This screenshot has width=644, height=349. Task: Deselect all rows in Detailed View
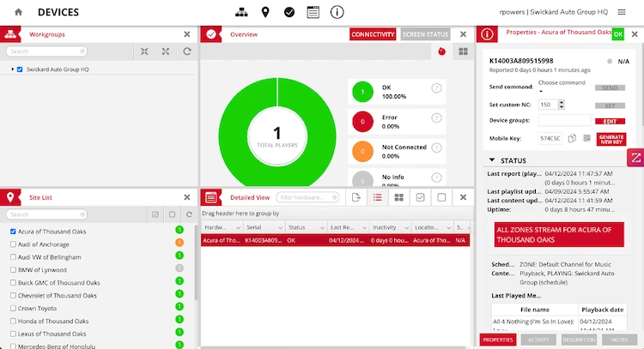441,198
